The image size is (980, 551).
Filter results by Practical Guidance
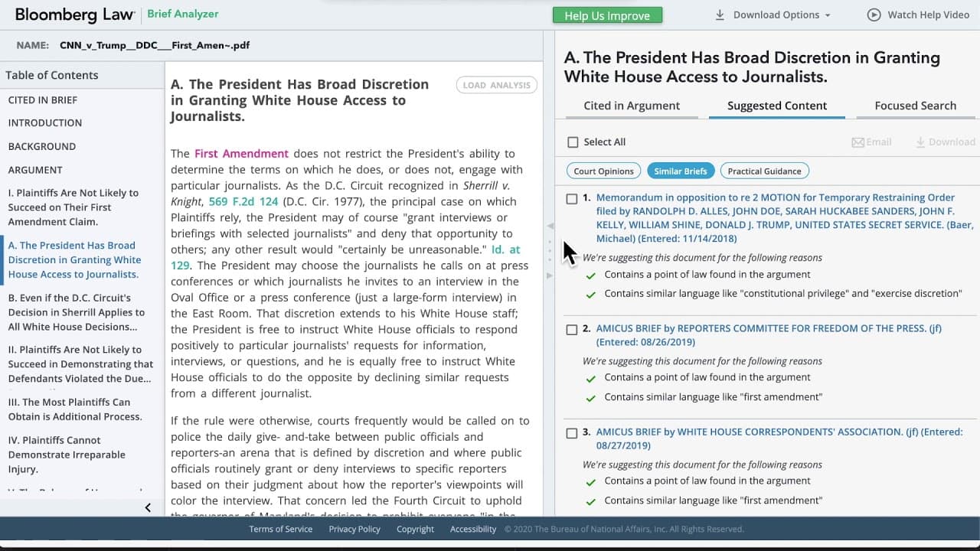click(x=765, y=171)
